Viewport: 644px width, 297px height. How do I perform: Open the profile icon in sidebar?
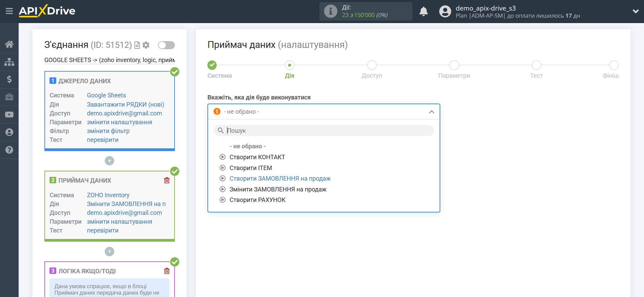coord(9,132)
